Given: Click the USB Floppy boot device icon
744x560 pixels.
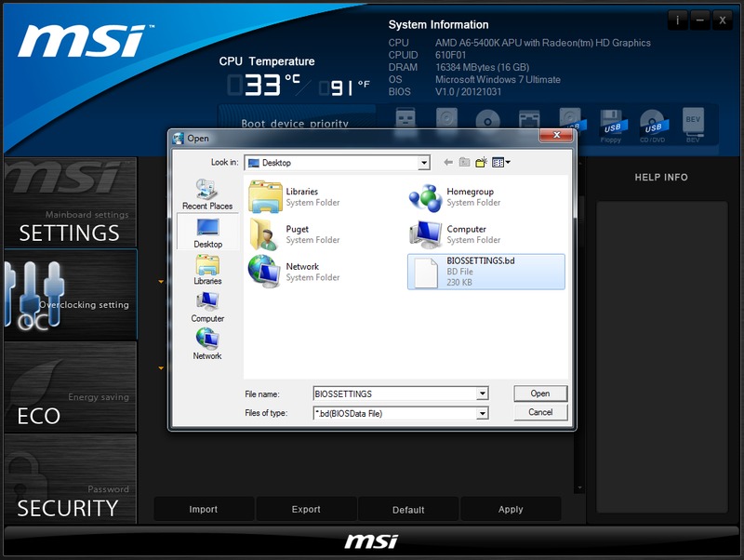Looking at the screenshot, I should [x=611, y=125].
